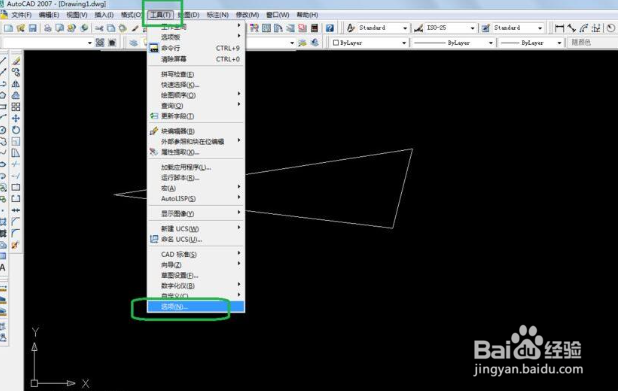This screenshot has width=618, height=391.
Task: Click the Workspace Settings icon
Action: pyautogui.click(x=100, y=43)
